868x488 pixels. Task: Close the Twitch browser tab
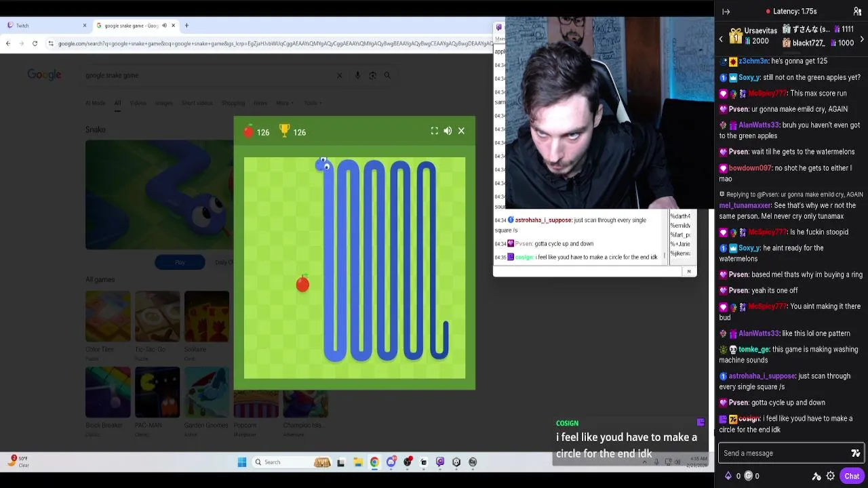pyautogui.click(x=85, y=26)
